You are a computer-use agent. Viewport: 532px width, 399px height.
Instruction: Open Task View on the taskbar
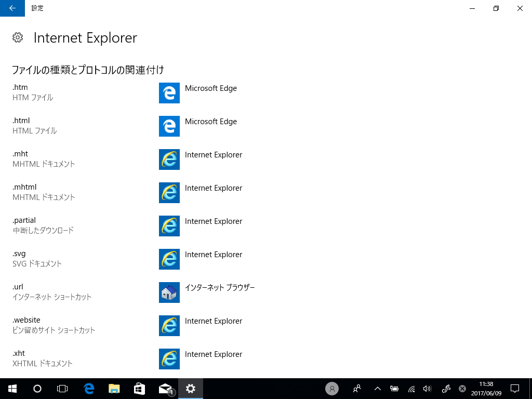click(x=62, y=389)
